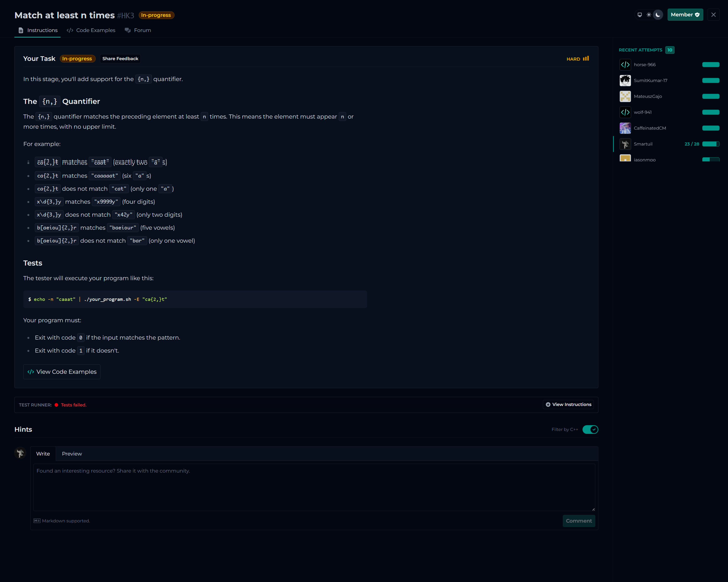The width and height of the screenshot is (728, 582).
Task: Click View Code Examples button
Action: pos(62,372)
